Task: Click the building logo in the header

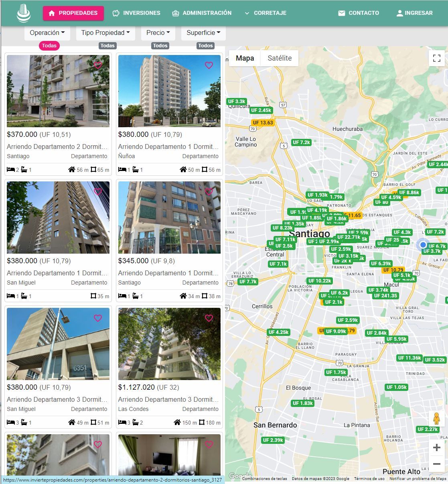Action: [x=24, y=13]
